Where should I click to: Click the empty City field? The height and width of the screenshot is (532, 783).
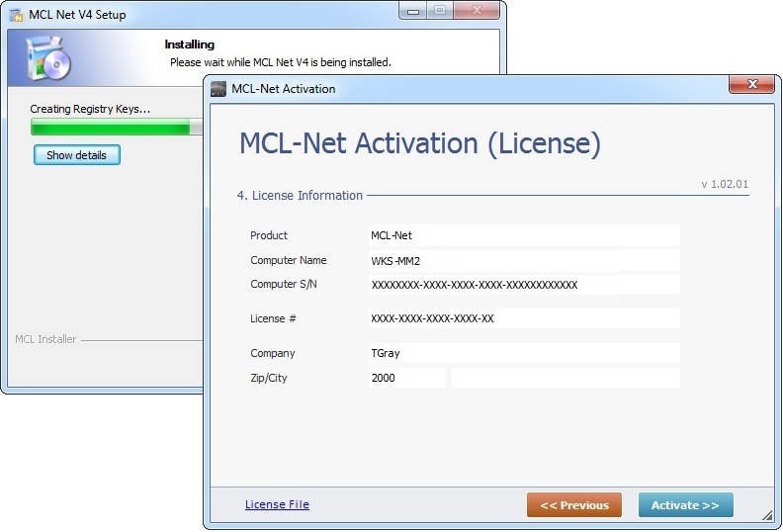pos(565,378)
